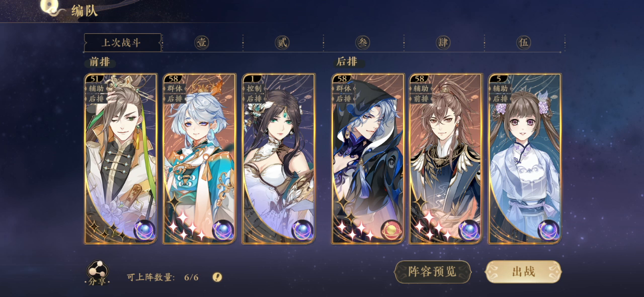
Task: Open team preset 肆
Action: point(443,43)
